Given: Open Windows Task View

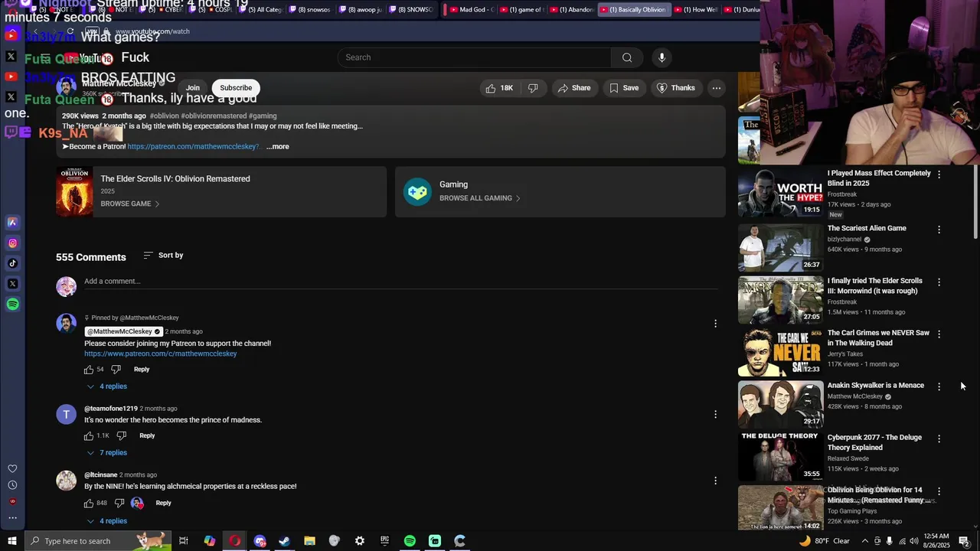Looking at the screenshot, I should [184, 541].
